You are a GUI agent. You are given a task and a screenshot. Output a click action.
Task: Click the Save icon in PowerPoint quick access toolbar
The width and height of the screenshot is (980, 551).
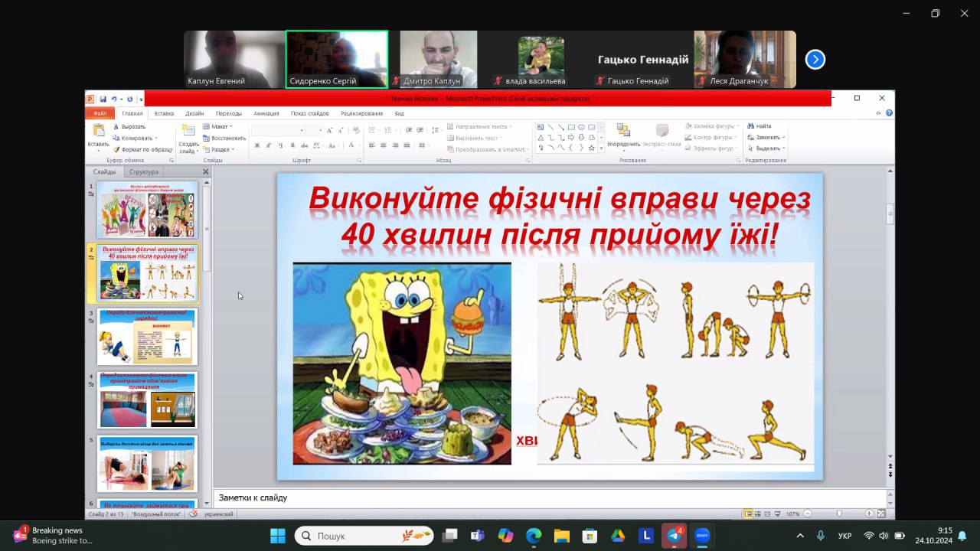102,99
